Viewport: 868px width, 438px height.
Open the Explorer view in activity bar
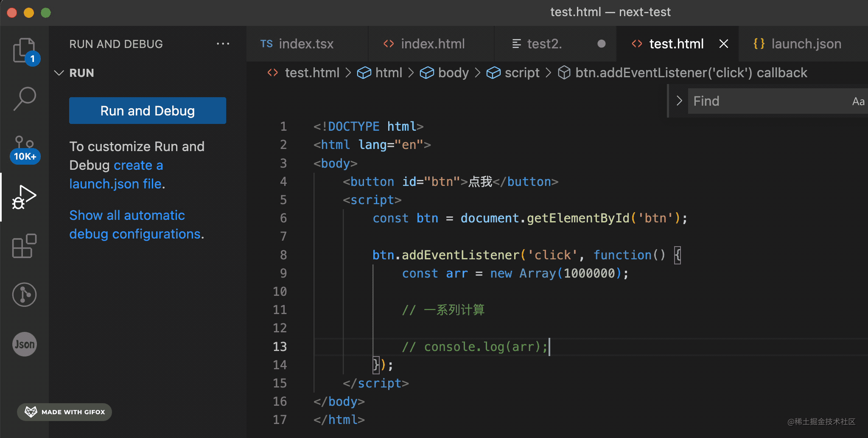click(24, 50)
